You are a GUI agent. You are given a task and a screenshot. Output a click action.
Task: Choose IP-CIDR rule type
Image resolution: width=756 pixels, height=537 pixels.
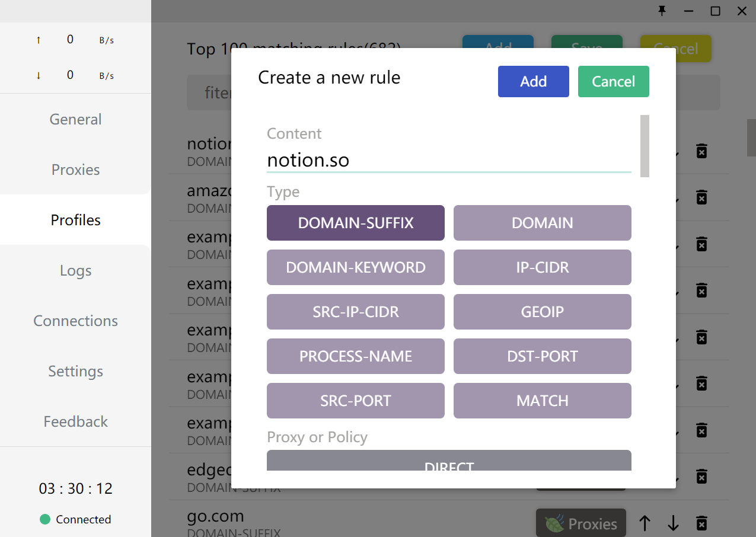pos(543,267)
